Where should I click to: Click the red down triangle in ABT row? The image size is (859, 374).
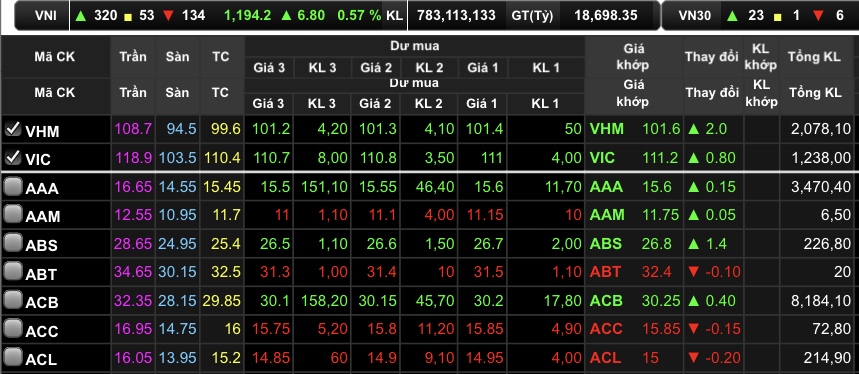tap(694, 272)
